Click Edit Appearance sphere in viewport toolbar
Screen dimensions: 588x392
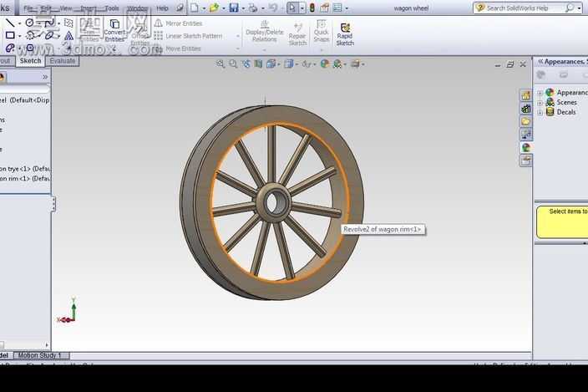325,64
